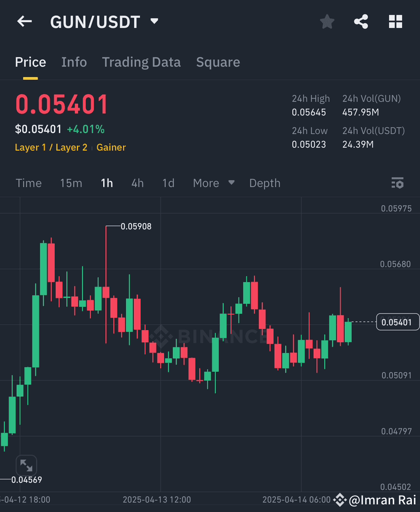Enable the 1d candle view

coord(168,183)
